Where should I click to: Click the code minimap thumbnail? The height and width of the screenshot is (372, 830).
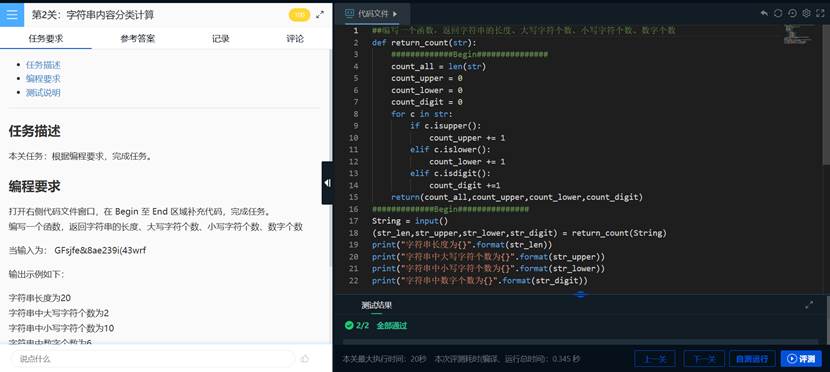coord(798,33)
